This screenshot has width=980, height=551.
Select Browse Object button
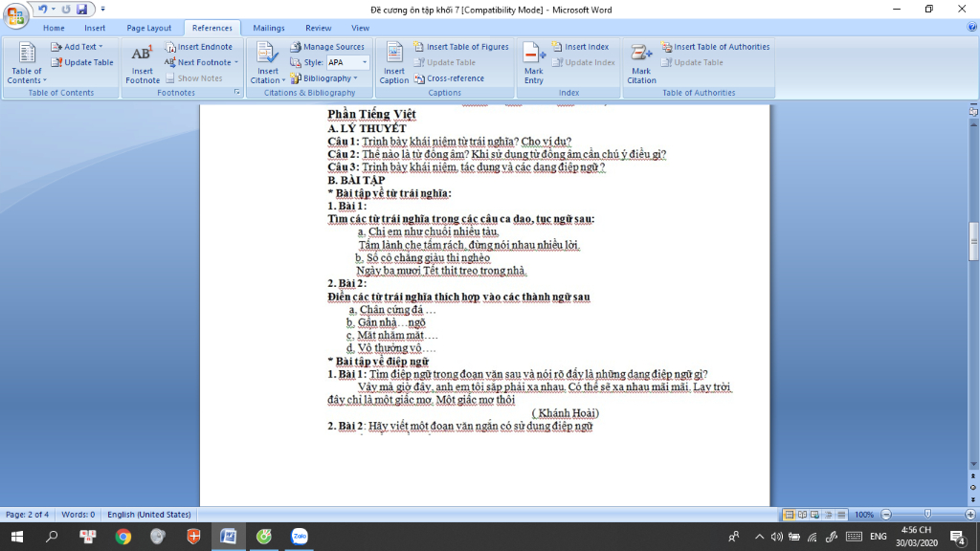[x=973, y=488]
